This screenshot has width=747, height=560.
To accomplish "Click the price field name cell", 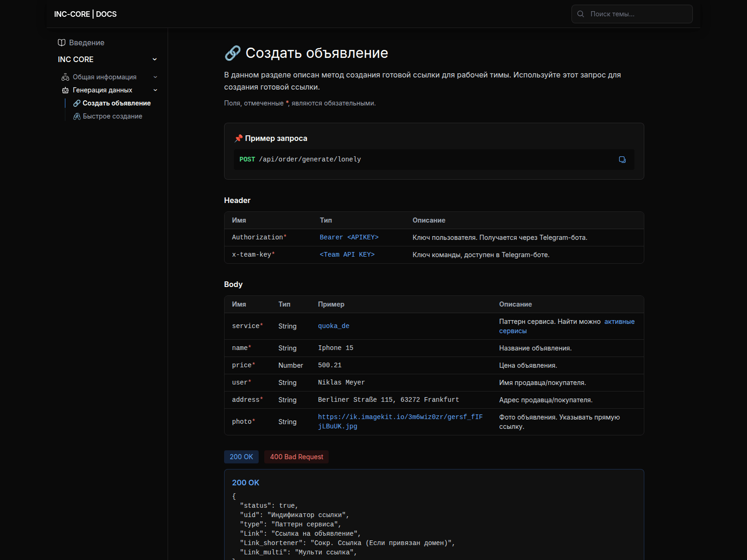I will click(244, 365).
